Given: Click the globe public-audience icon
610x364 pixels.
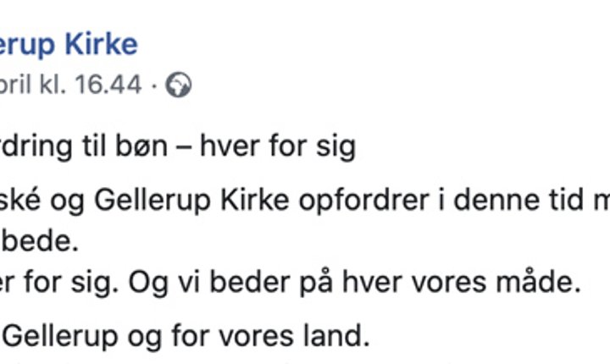Looking at the screenshot, I should tap(179, 85).
